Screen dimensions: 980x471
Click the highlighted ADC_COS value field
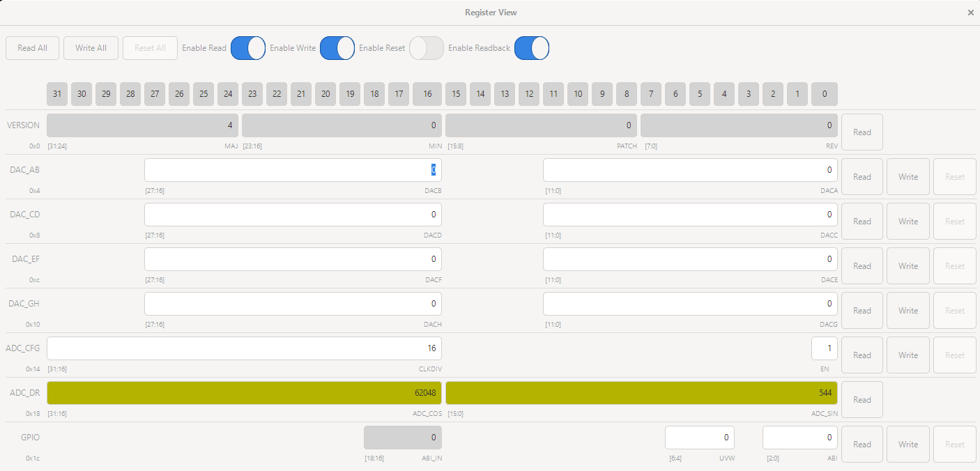click(x=244, y=393)
